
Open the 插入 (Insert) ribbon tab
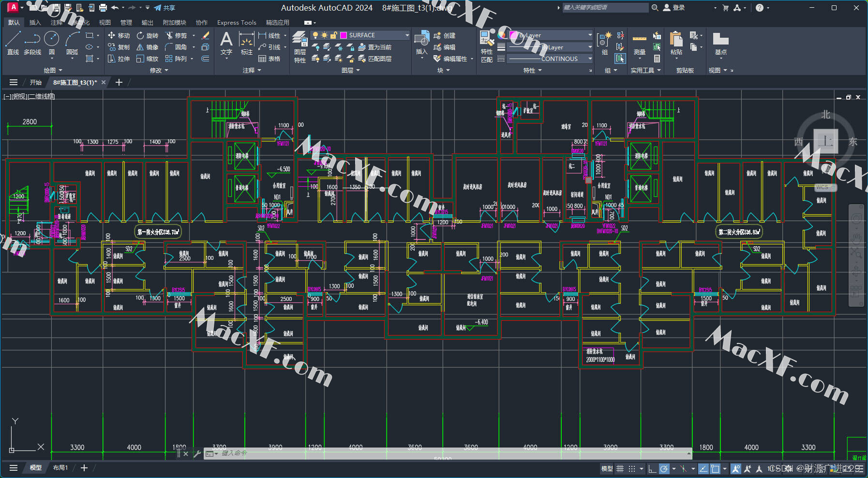[35, 22]
